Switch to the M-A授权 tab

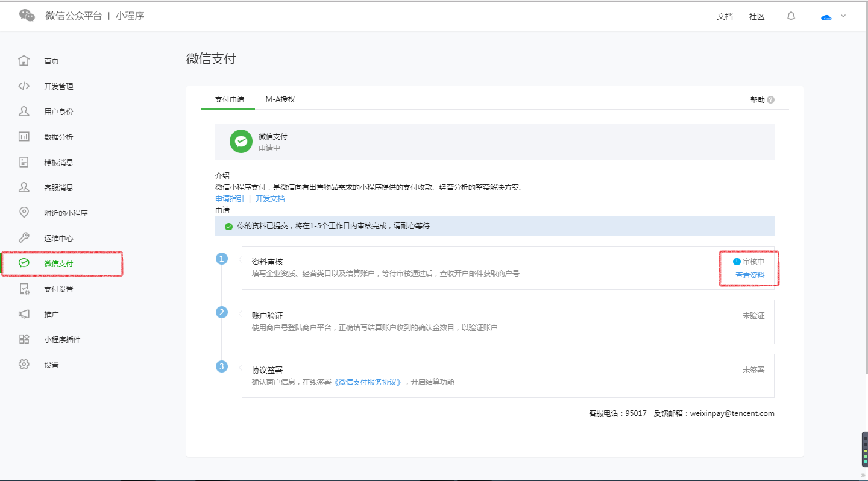pos(280,99)
